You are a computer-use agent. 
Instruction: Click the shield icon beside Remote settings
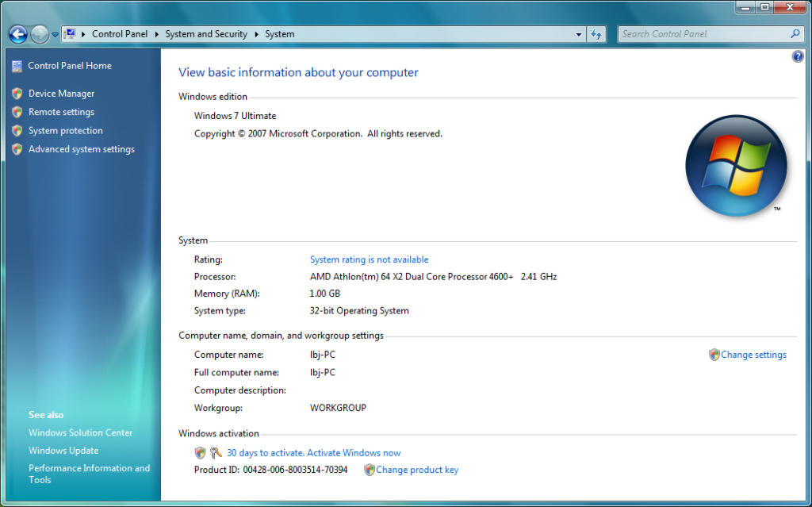[17, 112]
